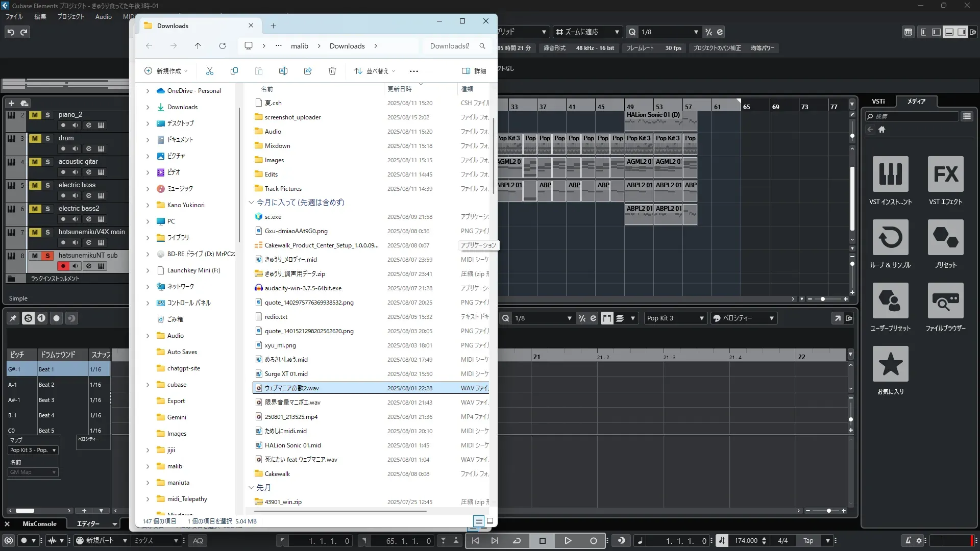This screenshot has width=980, height=551.
Task: Click the Play button in transport
Action: pyautogui.click(x=568, y=541)
